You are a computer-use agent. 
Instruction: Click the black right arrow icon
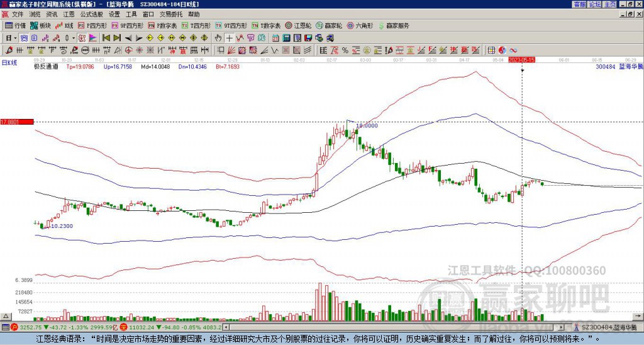pos(139,38)
